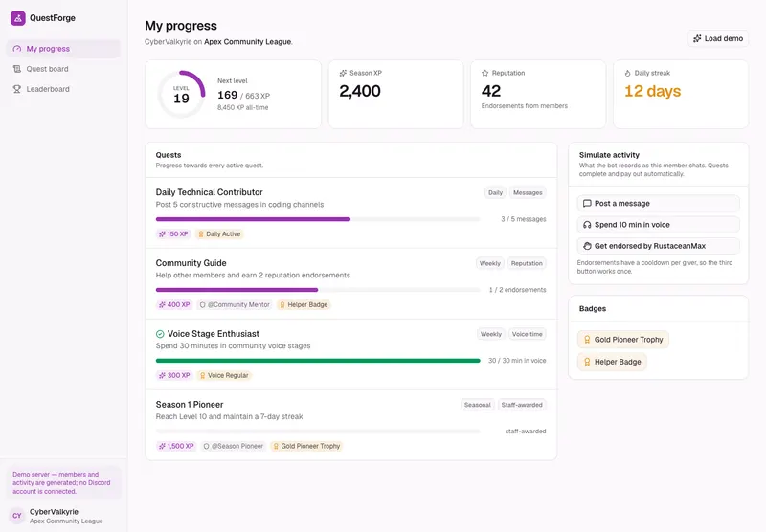766x532 pixels.
Task: Click the shield icon on @Season Pioneer chip
Action: (206, 446)
